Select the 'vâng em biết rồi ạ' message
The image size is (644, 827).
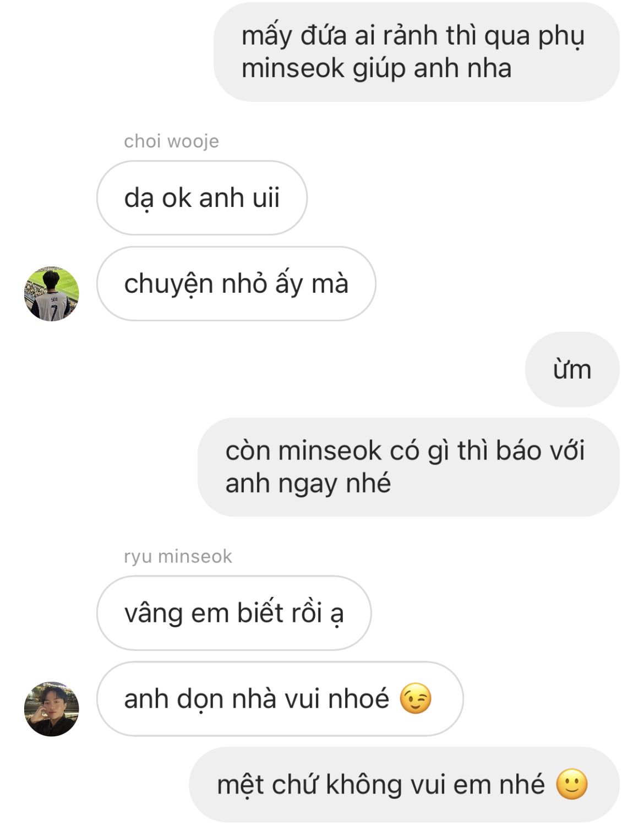234,613
